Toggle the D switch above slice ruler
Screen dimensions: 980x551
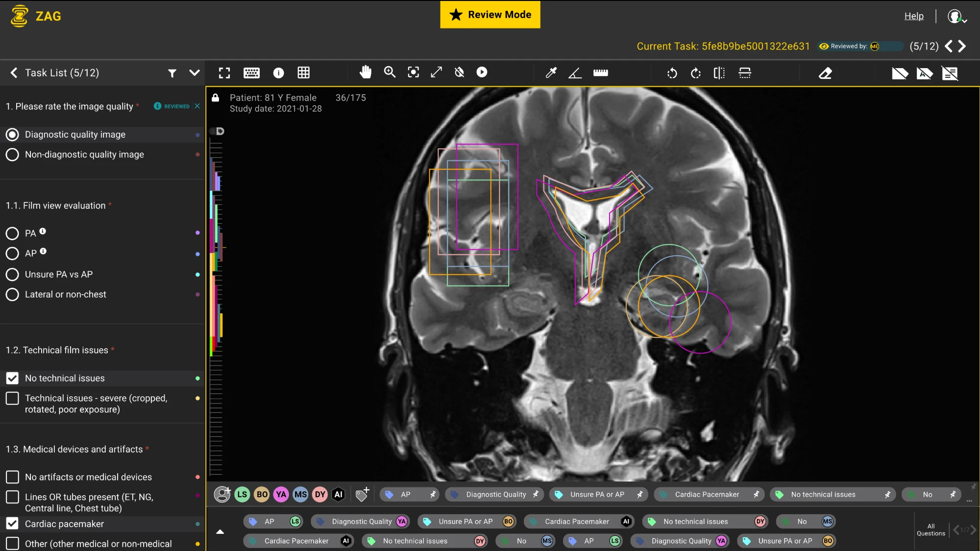coord(217,131)
